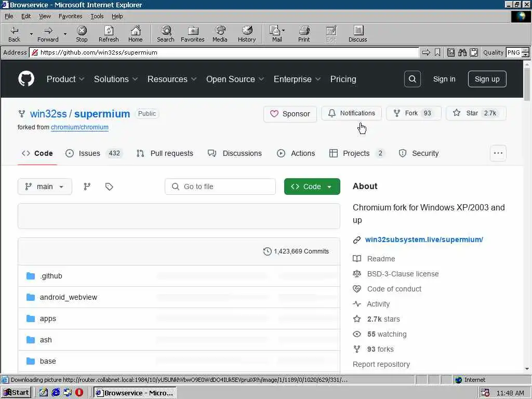Screen dimensions: 532x399
Task: Click the binoculars icon in address row
Action: (x=462, y=52)
